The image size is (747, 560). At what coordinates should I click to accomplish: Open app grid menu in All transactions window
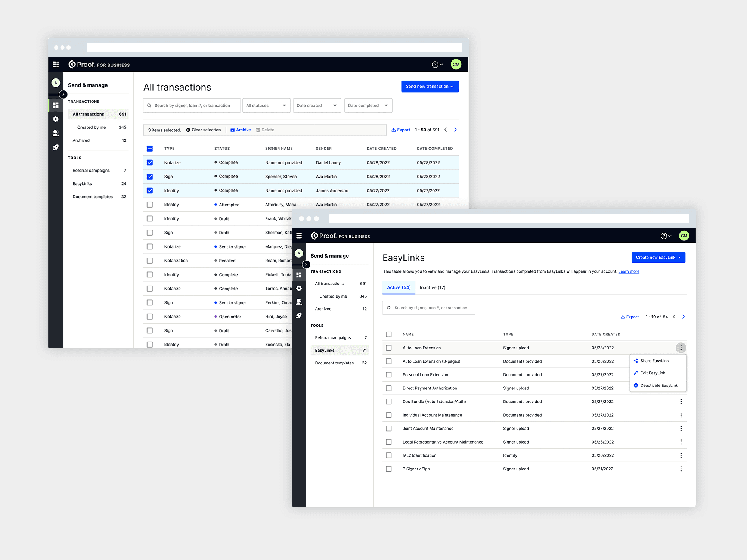(56, 65)
